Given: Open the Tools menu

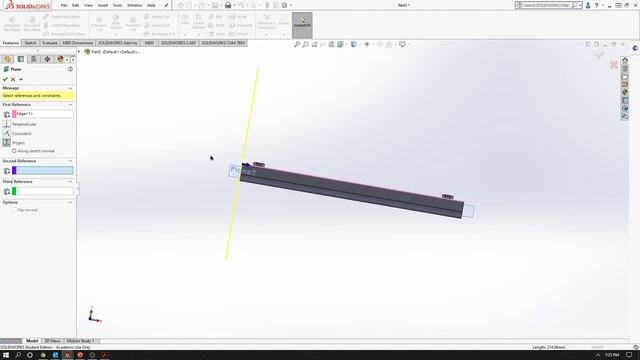Looking at the screenshot, I should tap(117, 5).
